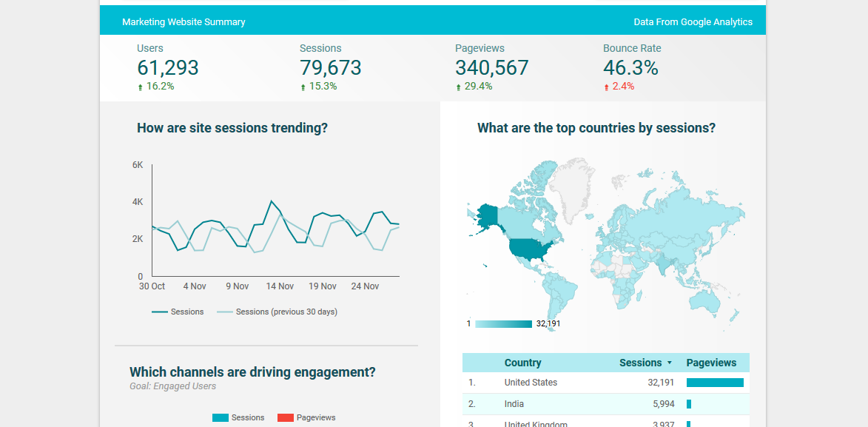Toggle Sessions (previous 30 days) legend label
The image size is (868, 427).
tap(286, 312)
